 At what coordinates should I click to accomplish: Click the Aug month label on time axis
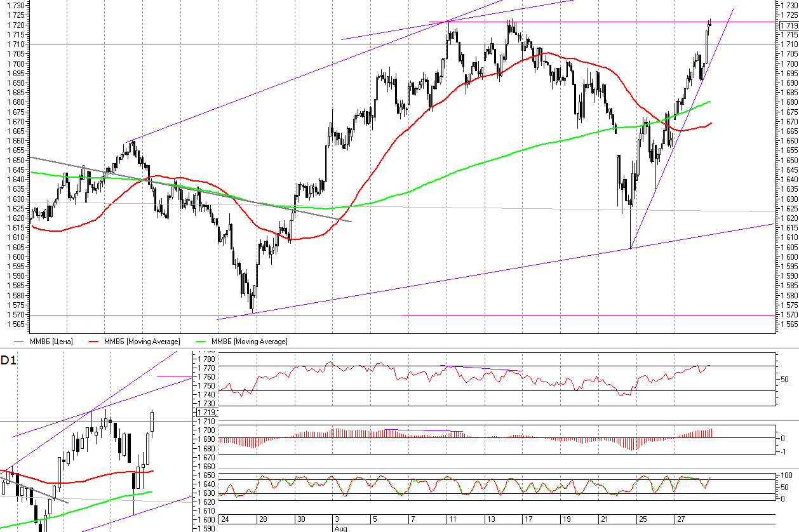click(340, 528)
